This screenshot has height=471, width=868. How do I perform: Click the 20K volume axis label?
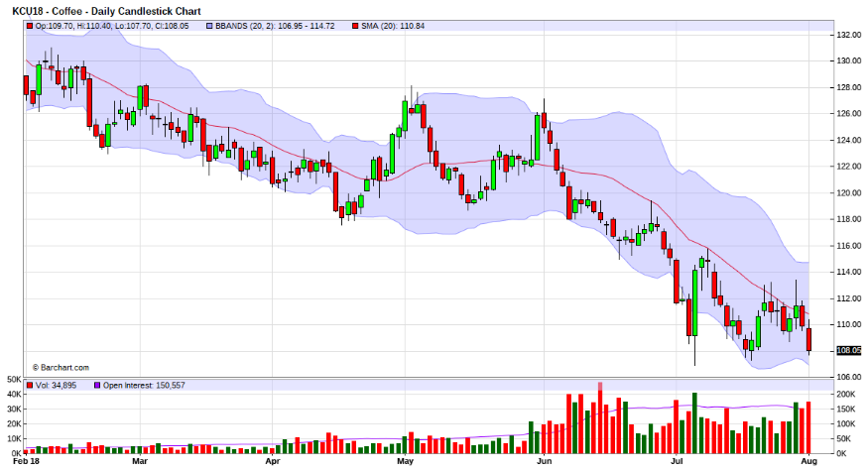point(14,424)
